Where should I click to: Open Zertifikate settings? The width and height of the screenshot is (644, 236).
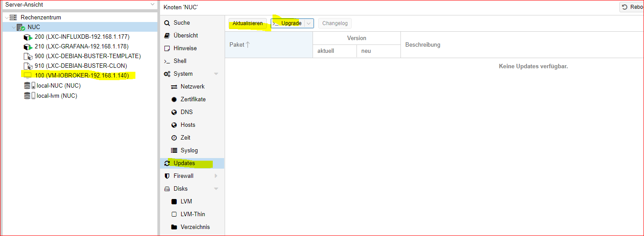coord(192,100)
